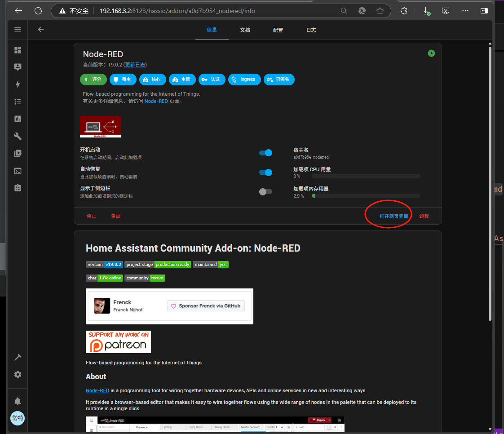Open the 更新日志 changelog link
This screenshot has width=504, height=434.
point(135,65)
